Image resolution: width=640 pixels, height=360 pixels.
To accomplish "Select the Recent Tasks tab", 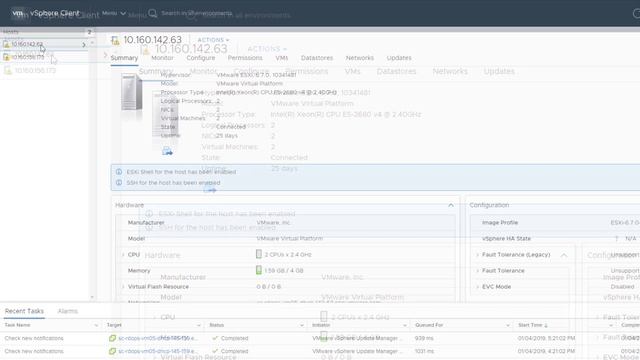I will point(24,311).
